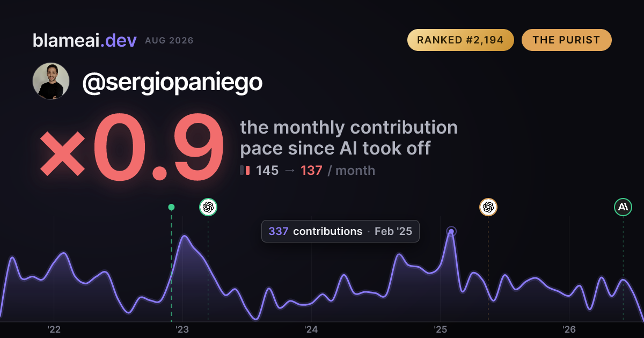Viewport: 644px width, 338px height.
Task: Click the Anthropic marker icon above chart
Action: point(623,207)
